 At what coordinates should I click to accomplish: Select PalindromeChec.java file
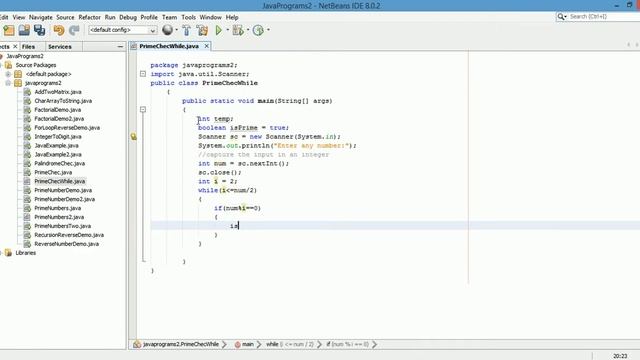[60, 163]
